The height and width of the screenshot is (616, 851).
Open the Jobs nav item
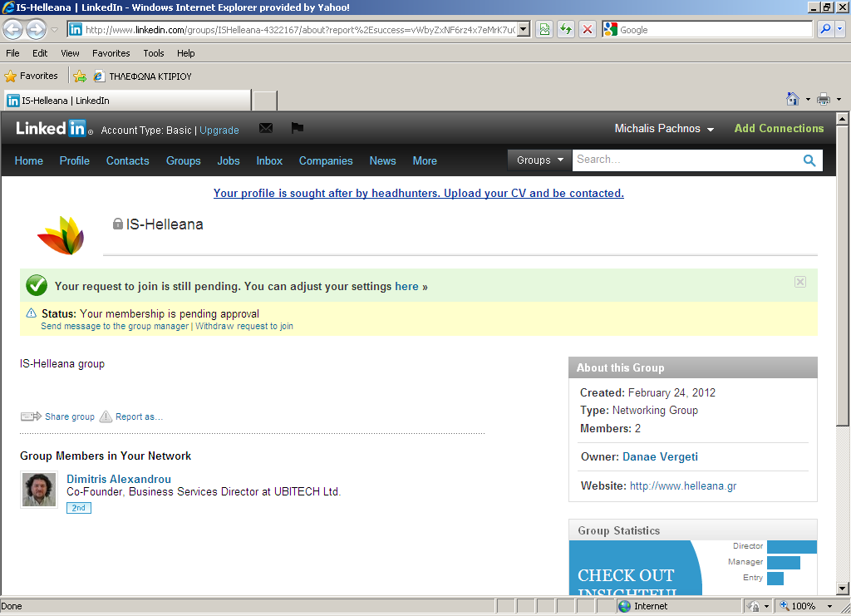click(229, 160)
